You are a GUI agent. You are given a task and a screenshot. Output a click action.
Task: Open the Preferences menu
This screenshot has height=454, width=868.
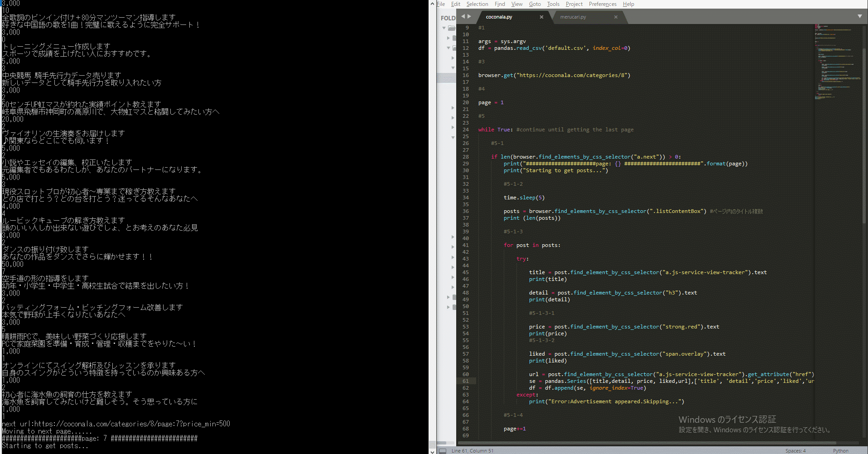click(603, 4)
